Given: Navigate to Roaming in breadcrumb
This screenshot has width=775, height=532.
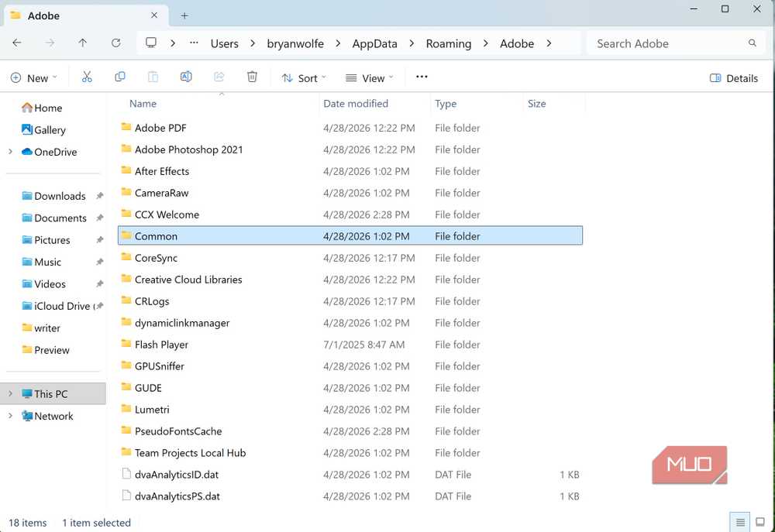Looking at the screenshot, I should click(449, 43).
